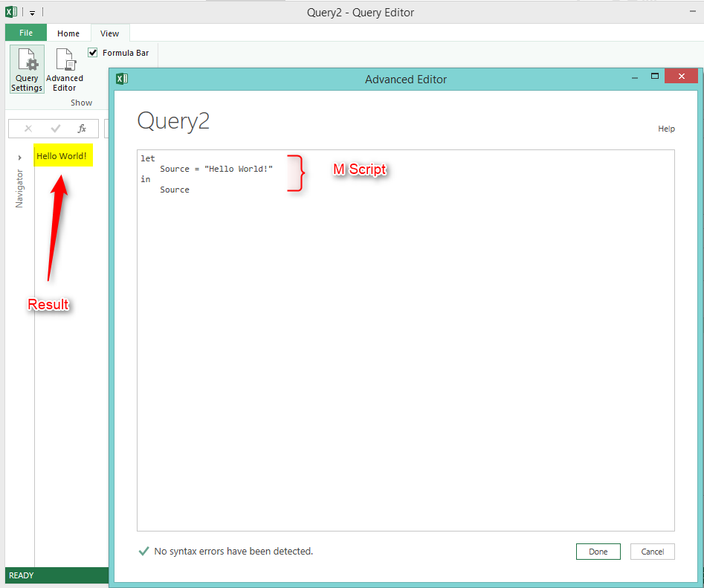Screen dimensions: 704x588
Task: Switch to the Home tab
Action: point(68,33)
